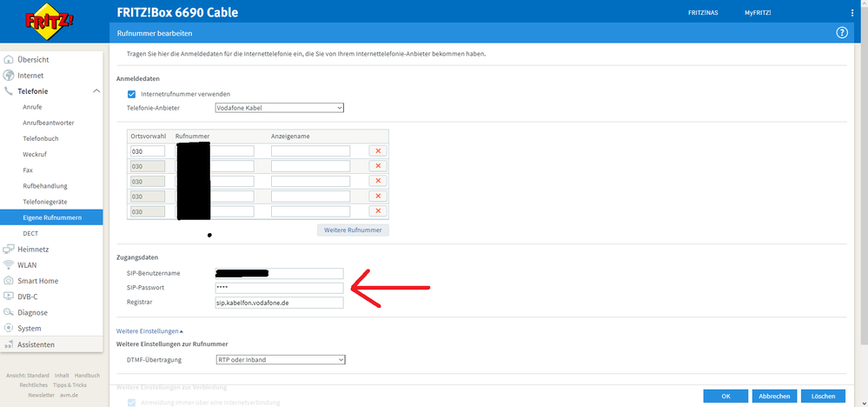Collapse the Telefonie menu chevron

point(96,91)
